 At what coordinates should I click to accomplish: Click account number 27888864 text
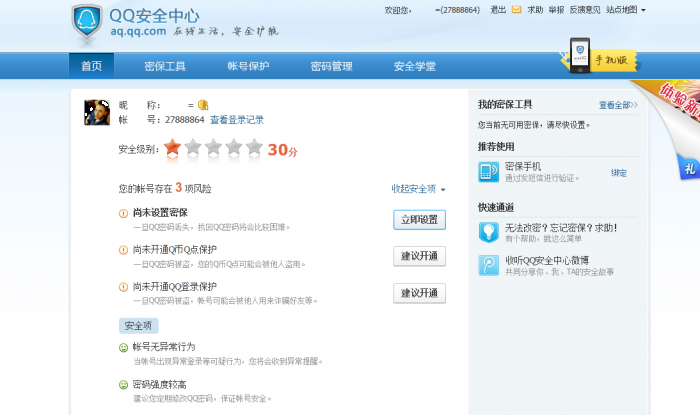pos(184,120)
